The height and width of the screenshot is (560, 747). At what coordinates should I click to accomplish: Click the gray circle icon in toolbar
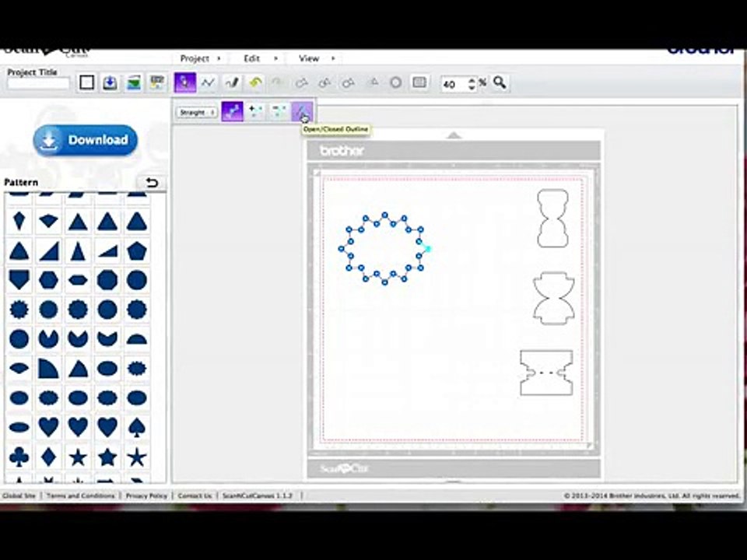(x=395, y=82)
